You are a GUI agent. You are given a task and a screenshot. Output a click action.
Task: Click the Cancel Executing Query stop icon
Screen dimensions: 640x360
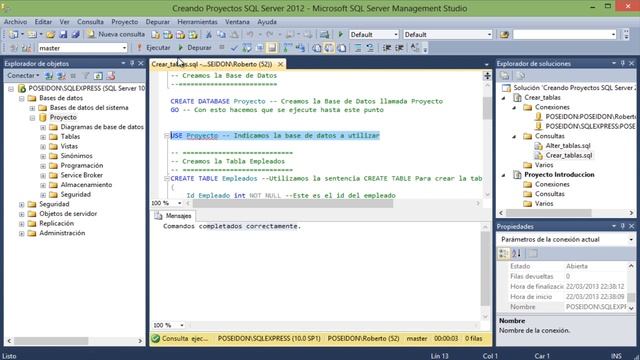tap(222, 48)
